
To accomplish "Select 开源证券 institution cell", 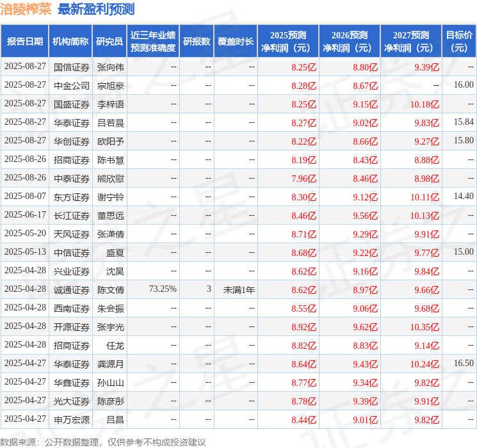I will point(72,327).
